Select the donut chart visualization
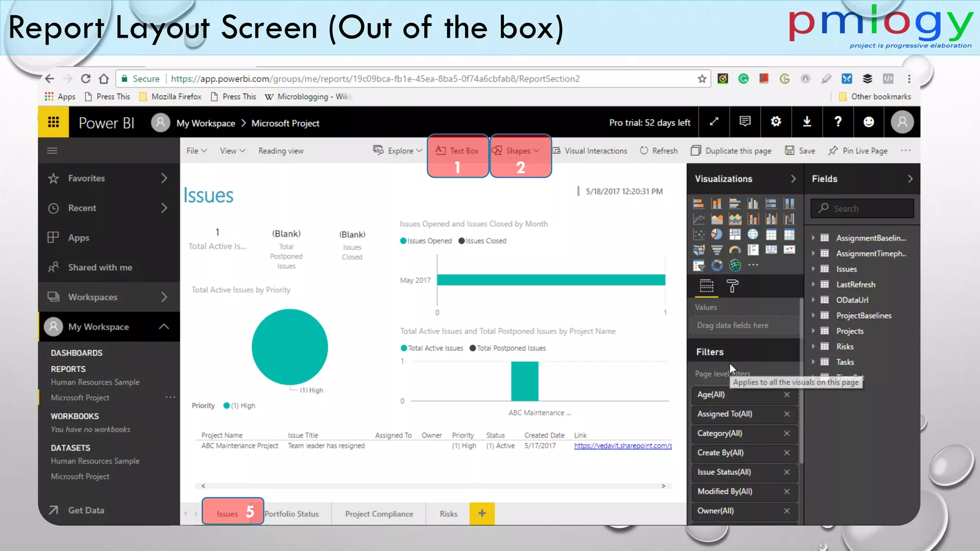This screenshot has width=980, height=551. tap(717, 265)
